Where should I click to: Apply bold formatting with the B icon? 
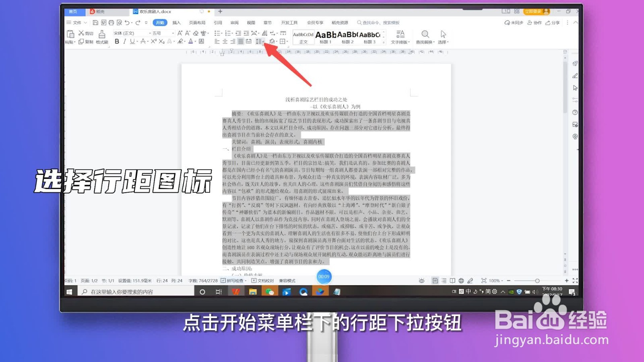coord(117,41)
